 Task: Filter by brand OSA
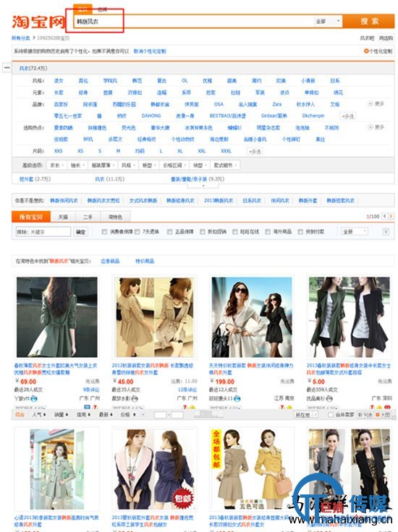click(x=219, y=104)
